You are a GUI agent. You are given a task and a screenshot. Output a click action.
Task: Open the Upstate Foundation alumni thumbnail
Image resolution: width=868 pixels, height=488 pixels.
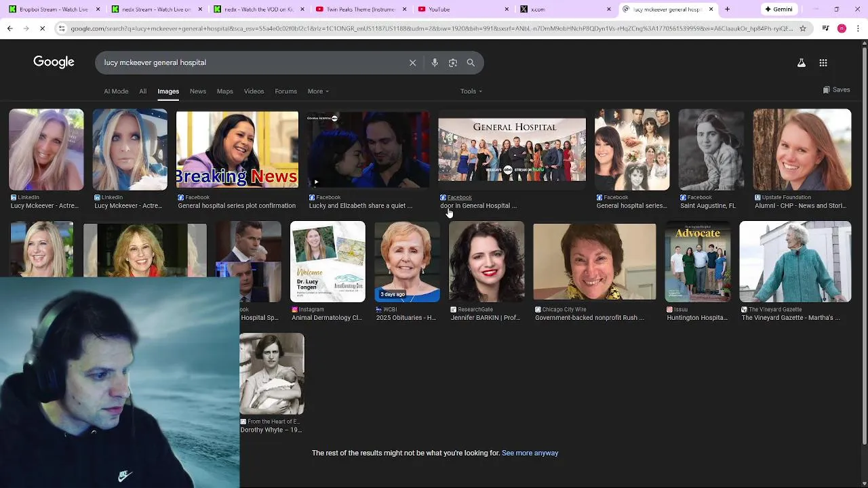click(x=802, y=149)
